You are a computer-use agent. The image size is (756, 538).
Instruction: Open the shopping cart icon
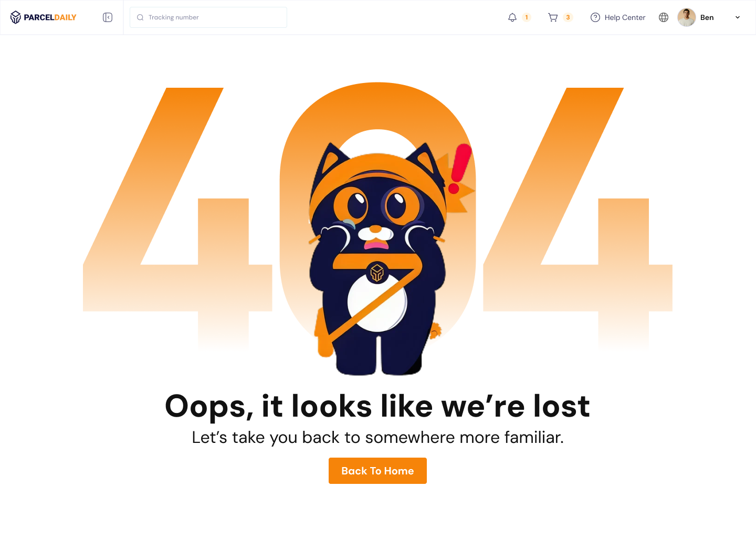553,17
